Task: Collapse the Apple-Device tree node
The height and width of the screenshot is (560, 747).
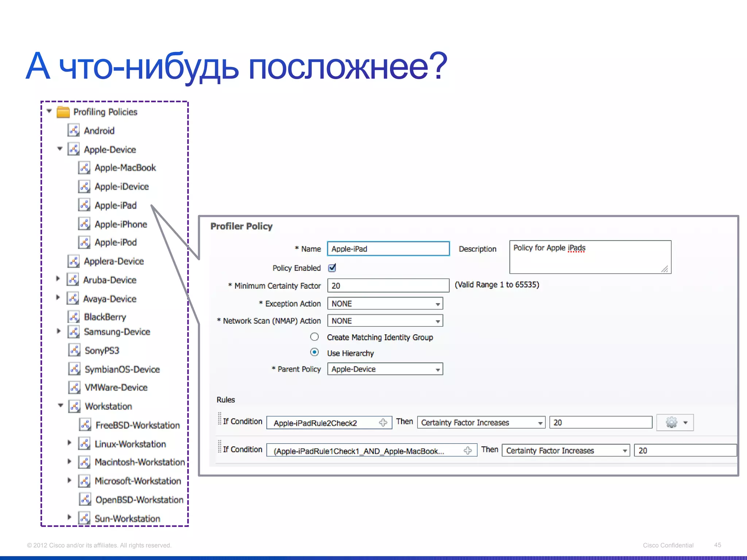Action: (60, 149)
